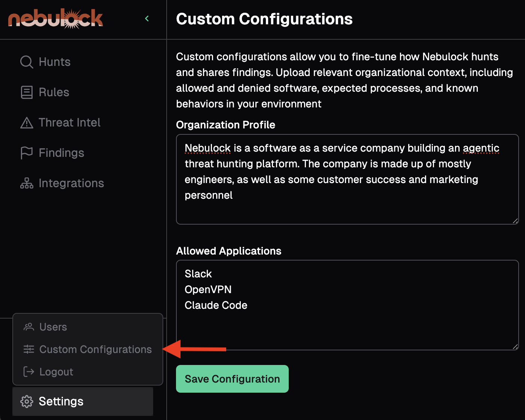Grab the Organization Profile resize handle
This screenshot has width=525, height=420.
(x=515, y=221)
